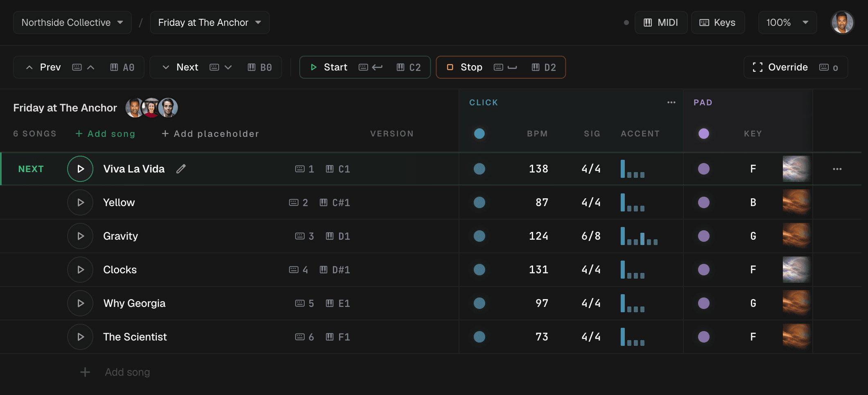Click key B for Yellow
The height and width of the screenshot is (395, 868).
pos(753,202)
